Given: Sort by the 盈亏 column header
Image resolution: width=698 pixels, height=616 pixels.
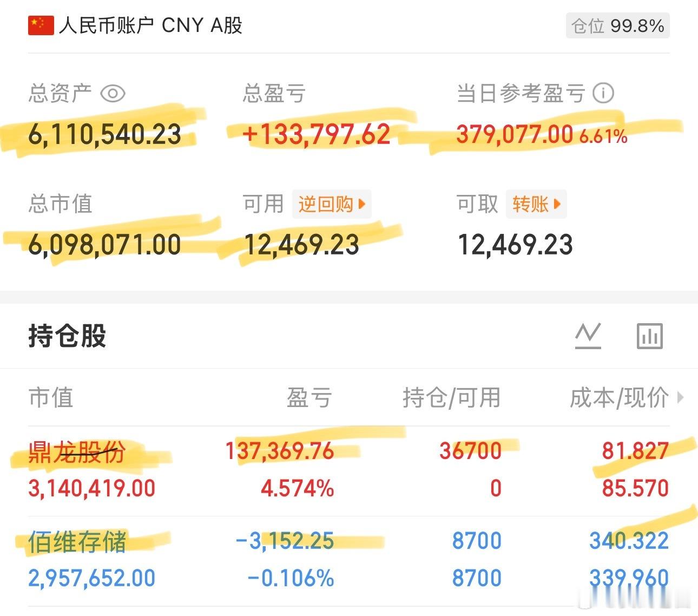Looking at the screenshot, I should tap(308, 398).
